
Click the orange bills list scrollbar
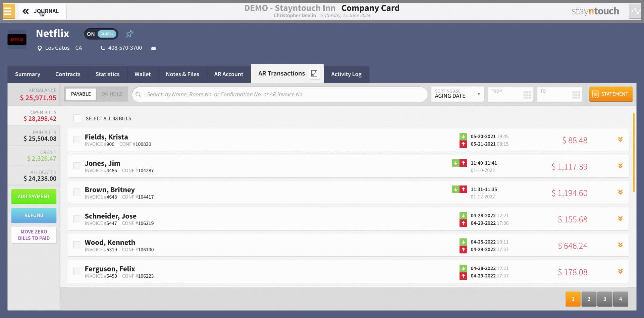click(634, 153)
